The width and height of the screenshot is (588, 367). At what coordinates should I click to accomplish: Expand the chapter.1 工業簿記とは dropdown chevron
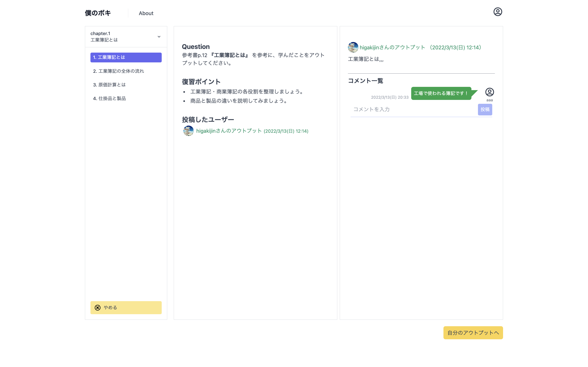click(159, 37)
